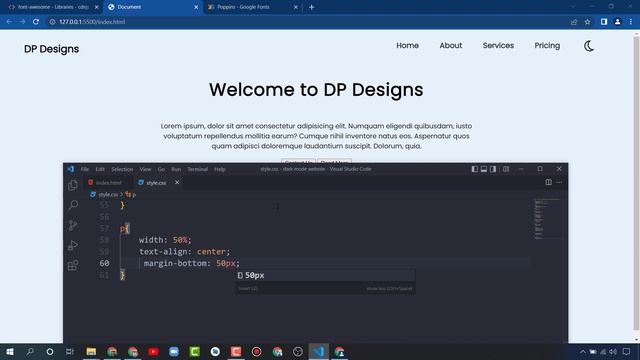Open Chrome side panel
This screenshot has width=640, height=360.
coord(604,22)
